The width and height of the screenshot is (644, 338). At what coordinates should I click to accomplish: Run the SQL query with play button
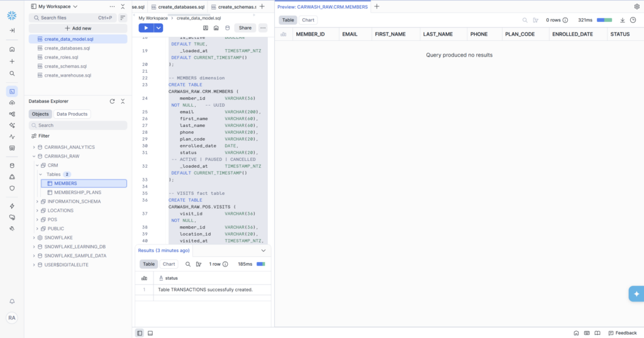pos(146,28)
